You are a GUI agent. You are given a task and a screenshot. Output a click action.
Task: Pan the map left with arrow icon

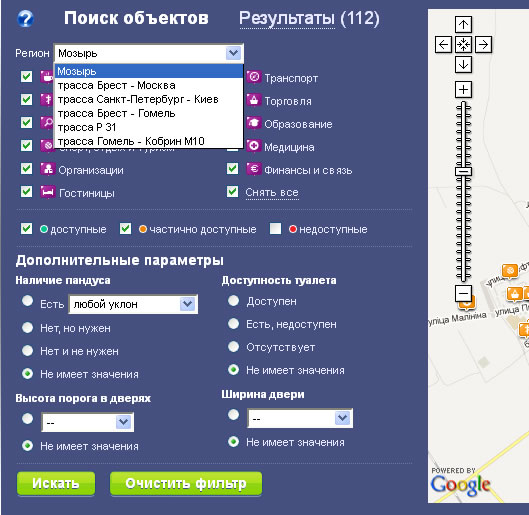pyautogui.click(x=443, y=45)
